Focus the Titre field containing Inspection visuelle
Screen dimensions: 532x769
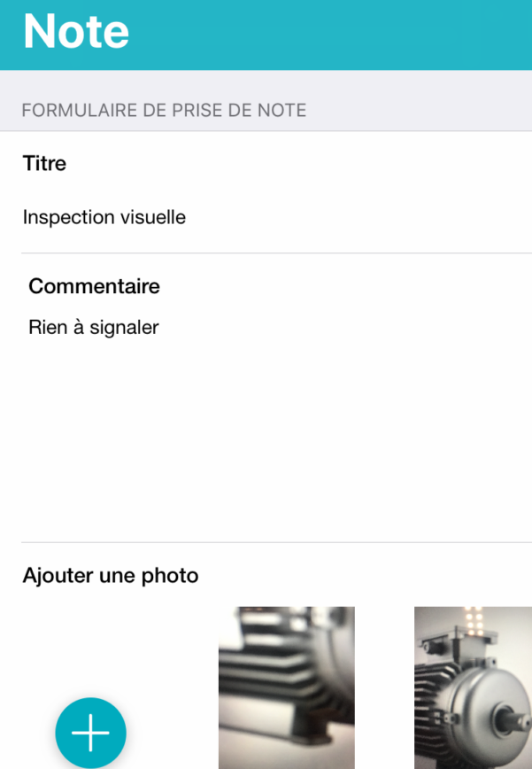click(x=276, y=217)
